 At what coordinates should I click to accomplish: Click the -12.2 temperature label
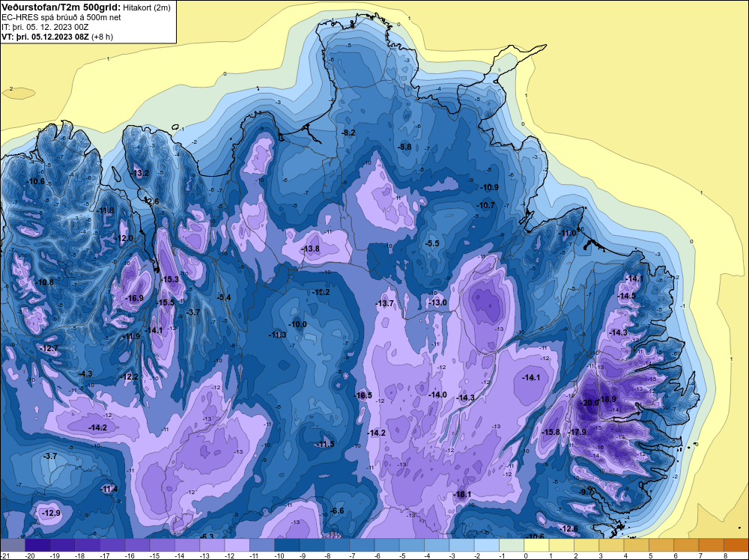click(130, 377)
